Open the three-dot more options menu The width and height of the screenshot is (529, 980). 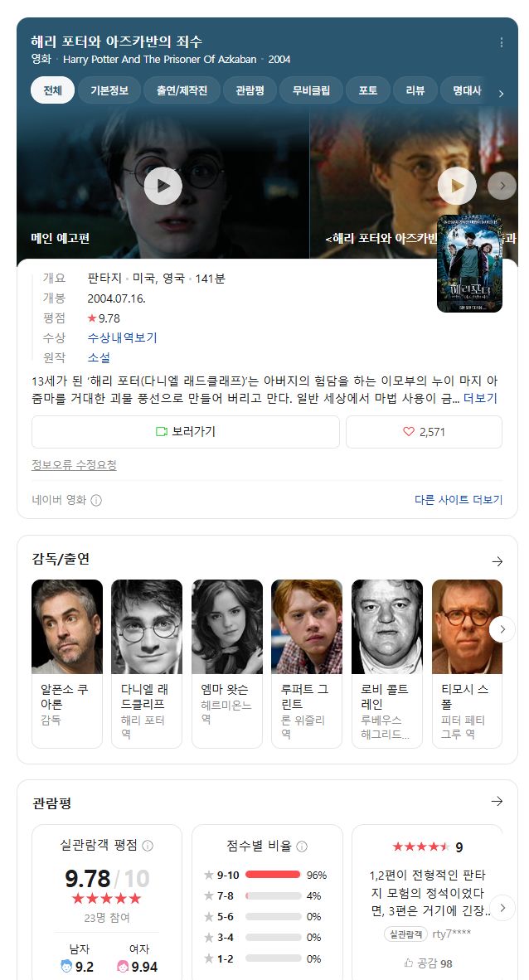501,42
